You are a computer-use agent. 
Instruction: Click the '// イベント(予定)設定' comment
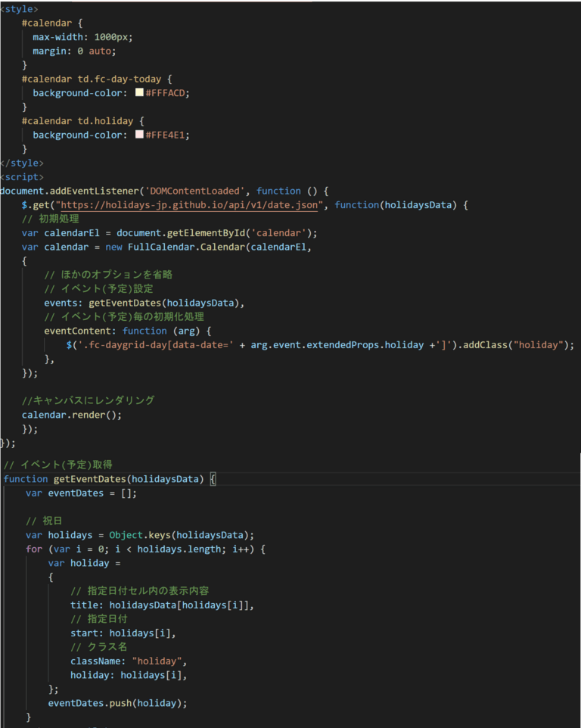tap(98, 288)
